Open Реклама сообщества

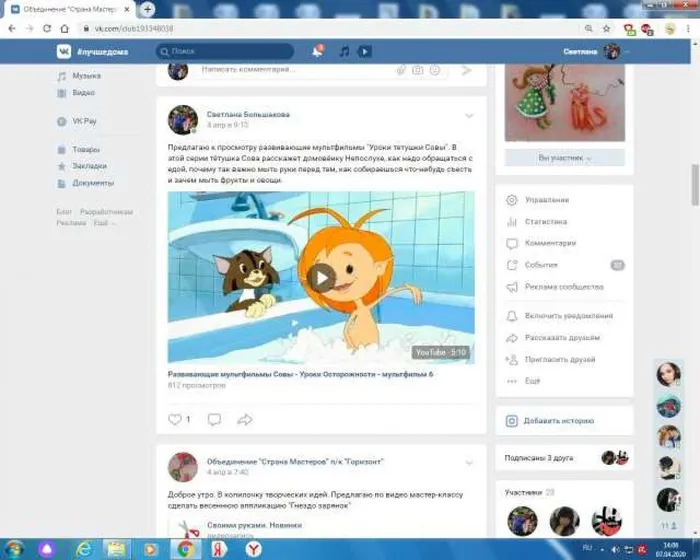tap(564, 287)
